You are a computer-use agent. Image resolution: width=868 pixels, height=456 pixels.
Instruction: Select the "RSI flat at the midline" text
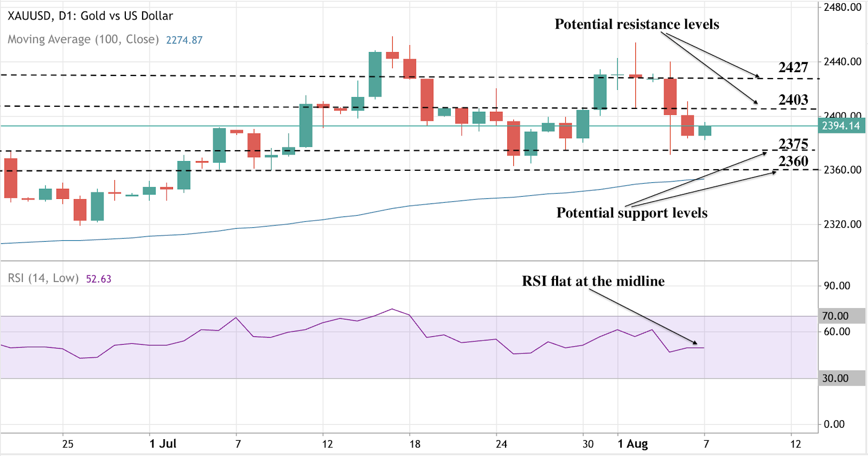pos(593,281)
